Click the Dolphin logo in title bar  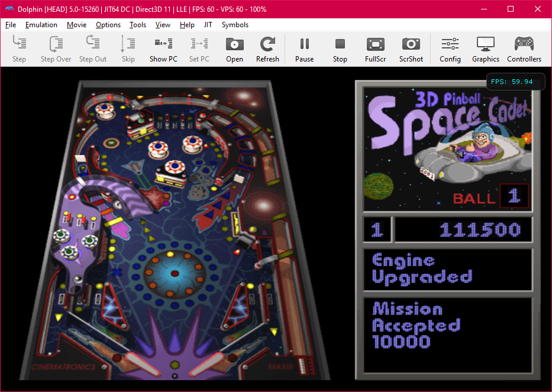(x=10, y=9)
